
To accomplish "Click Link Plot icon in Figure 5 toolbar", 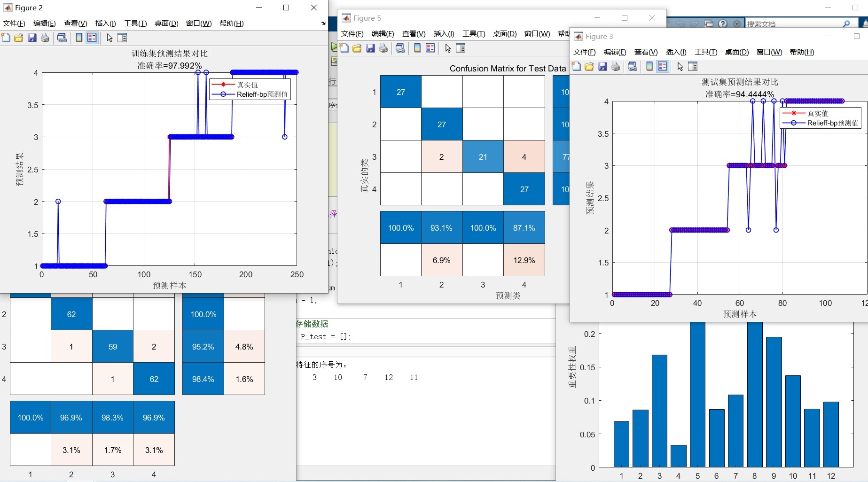I will pos(400,48).
